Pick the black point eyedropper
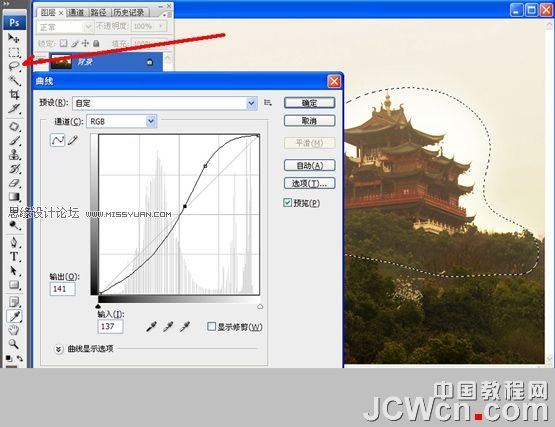555x427 pixels. (151, 326)
